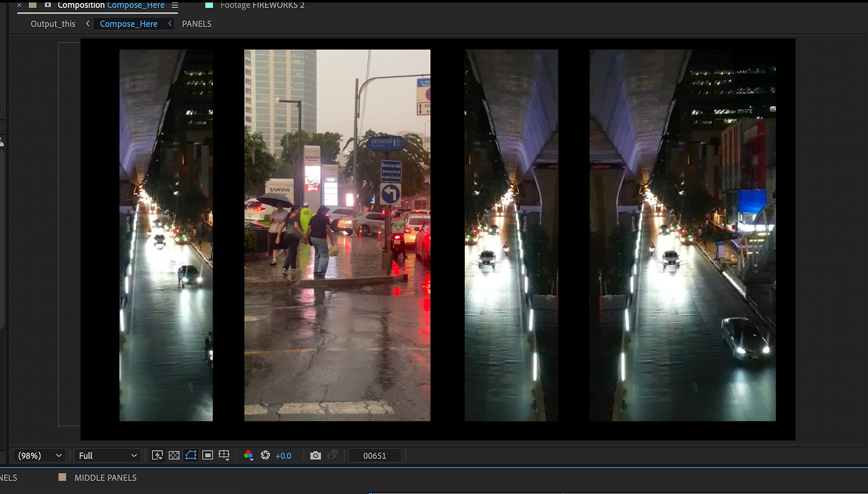Switch to MIDDLE PANELS timeline tab
Screen dimensions: 868x494
point(105,478)
